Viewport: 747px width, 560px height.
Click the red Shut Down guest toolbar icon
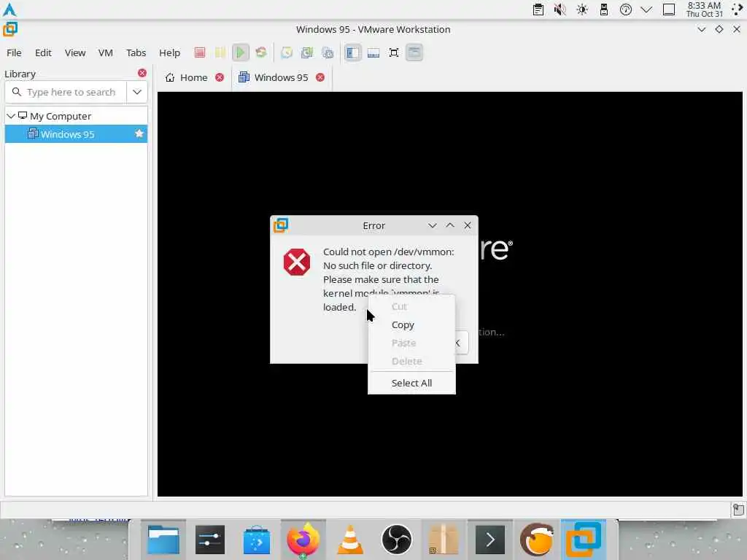click(200, 52)
